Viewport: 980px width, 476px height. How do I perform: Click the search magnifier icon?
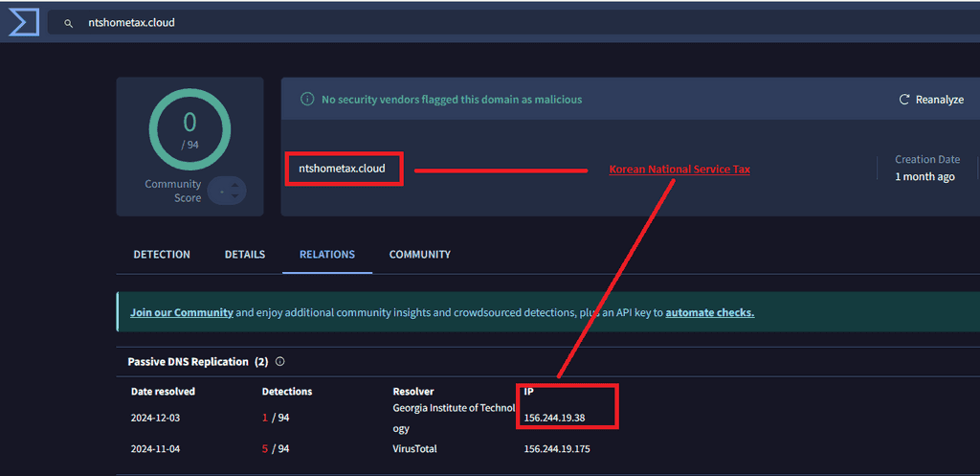68,23
